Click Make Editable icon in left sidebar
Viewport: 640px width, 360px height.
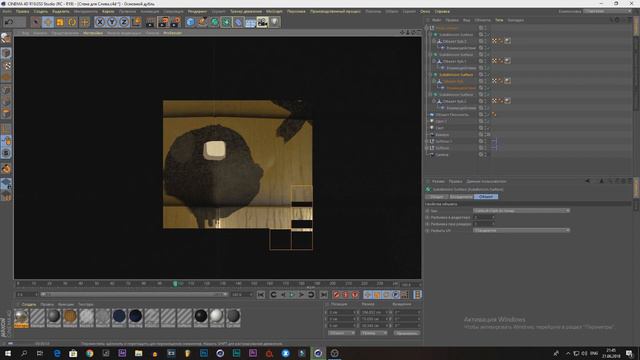[x=6, y=39]
